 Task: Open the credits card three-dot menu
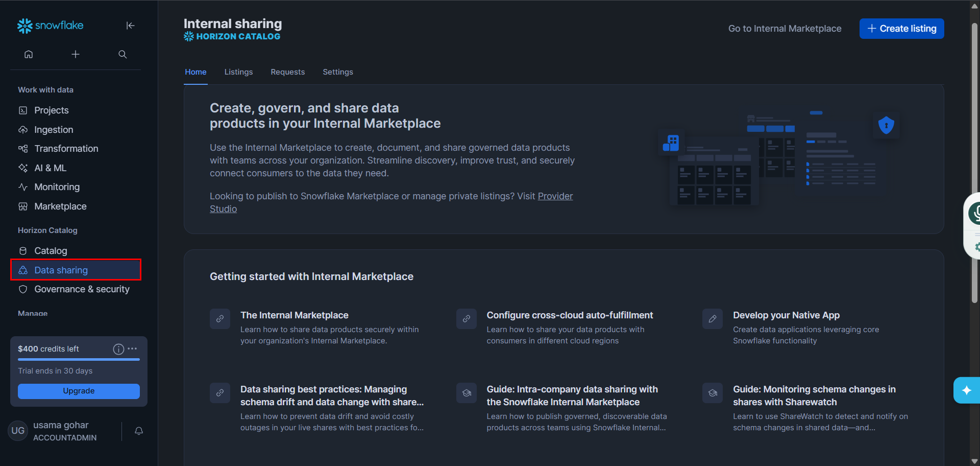pyautogui.click(x=133, y=348)
